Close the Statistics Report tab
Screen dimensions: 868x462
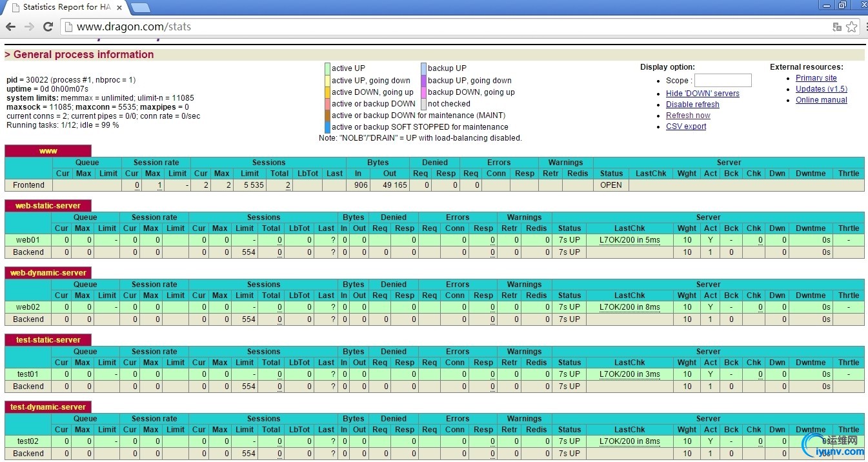[119, 8]
